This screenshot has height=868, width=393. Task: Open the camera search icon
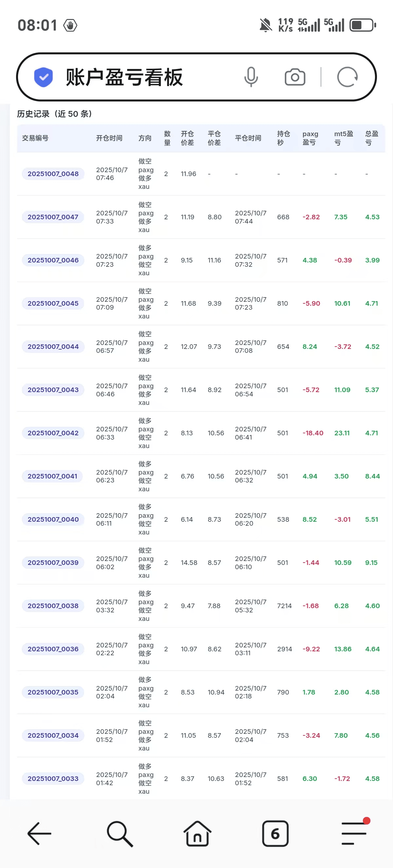tap(295, 77)
